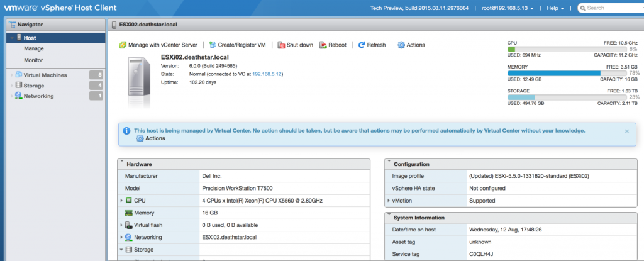Image resolution: width=644 pixels, height=261 pixels.
Task: Click the CPU chip icon in Hardware
Action: [x=128, y=201]
